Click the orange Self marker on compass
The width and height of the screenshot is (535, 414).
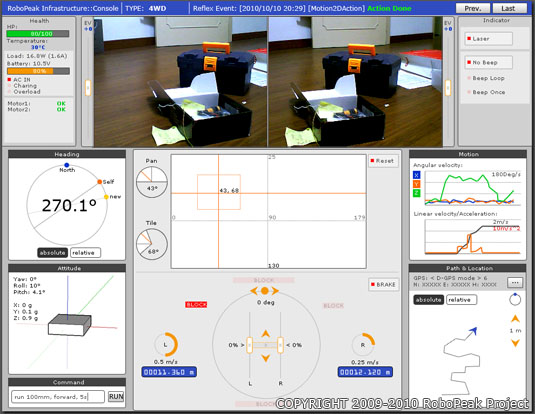100,182
